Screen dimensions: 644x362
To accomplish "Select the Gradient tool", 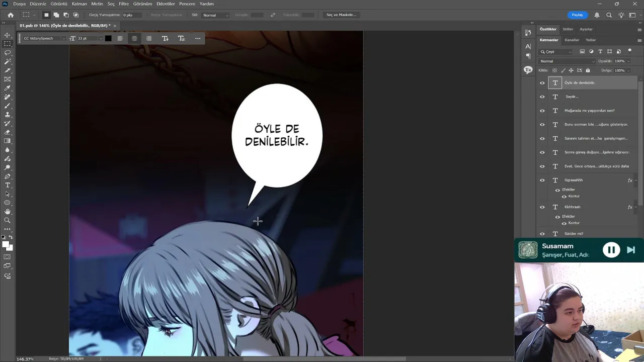I will coord(7,141).
